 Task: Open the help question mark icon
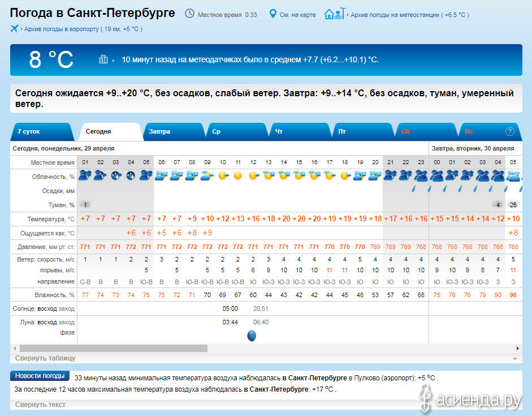click(x=509, y=131)
